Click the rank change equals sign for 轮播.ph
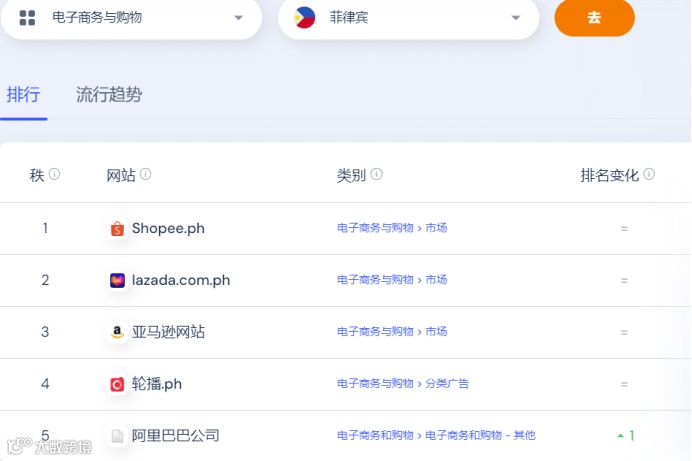This screenshot has height=461, width=692. click(x=624, y=384)
